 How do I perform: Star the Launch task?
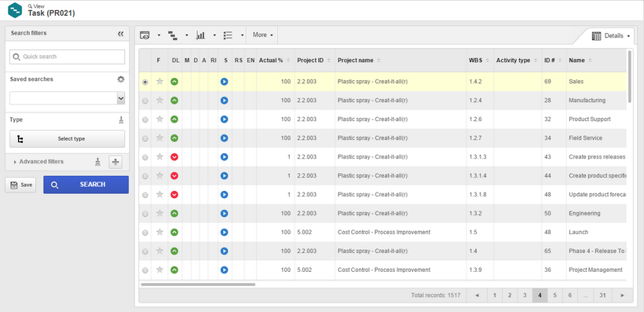[159, 232]
